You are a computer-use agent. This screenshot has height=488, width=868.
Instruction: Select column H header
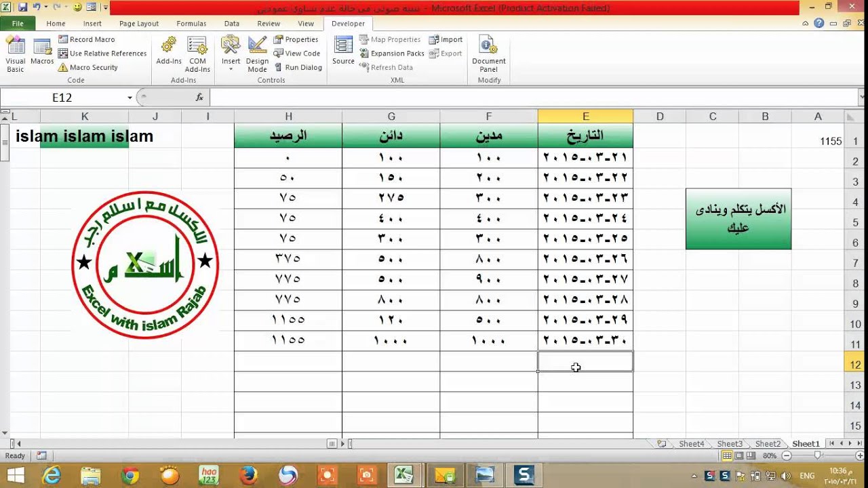point(288,117)
